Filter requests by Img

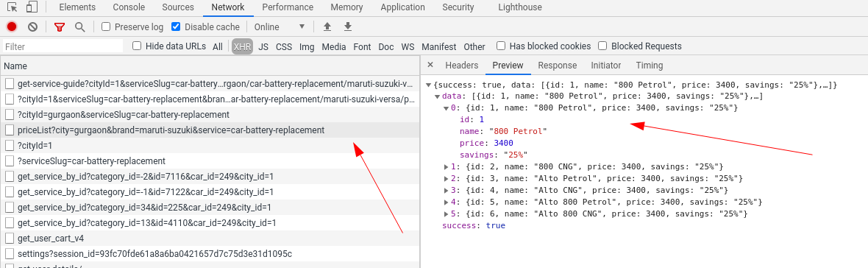click(307, 47)
